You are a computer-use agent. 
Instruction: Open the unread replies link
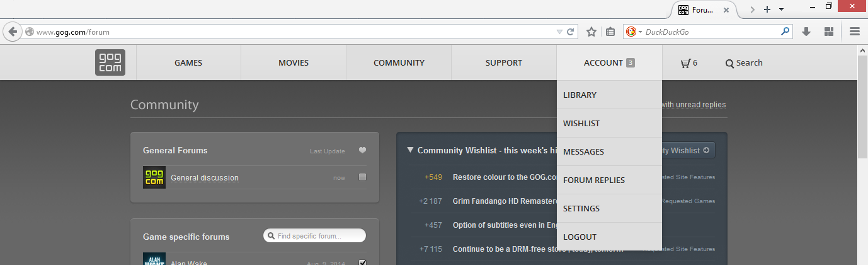[x=694, y=105]
